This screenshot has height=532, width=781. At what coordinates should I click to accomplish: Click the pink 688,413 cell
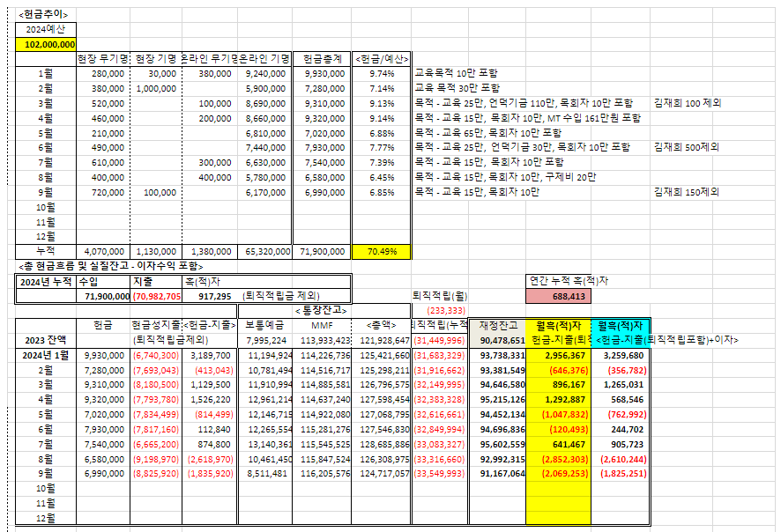[x=558, y=297]
